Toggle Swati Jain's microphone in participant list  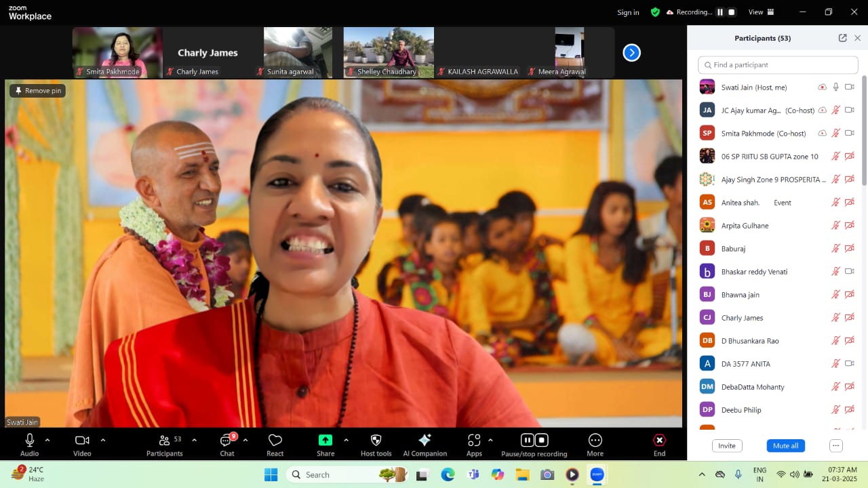pyautogui.click(x=835, y=87)
